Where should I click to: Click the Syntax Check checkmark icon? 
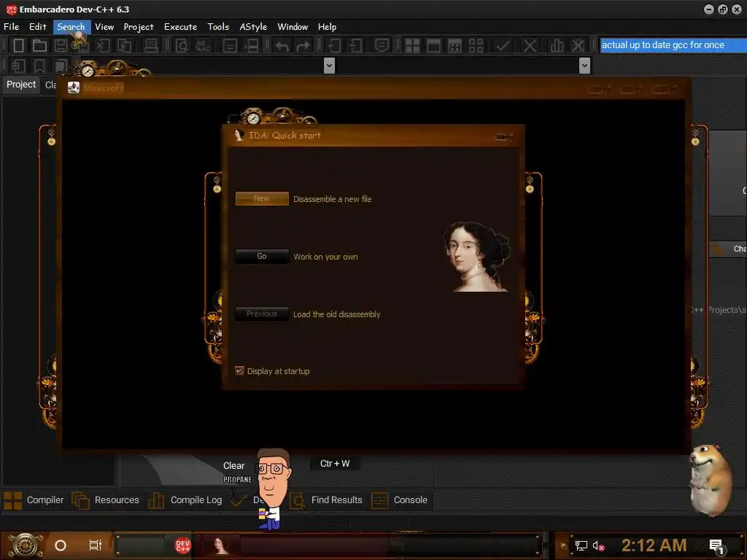click(x=503, y=46)
